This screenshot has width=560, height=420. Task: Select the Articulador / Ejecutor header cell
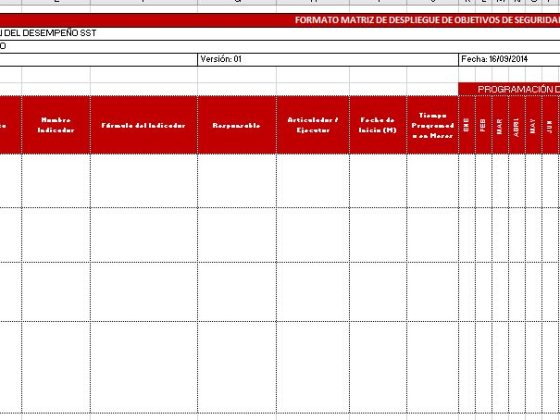[313, 125]
